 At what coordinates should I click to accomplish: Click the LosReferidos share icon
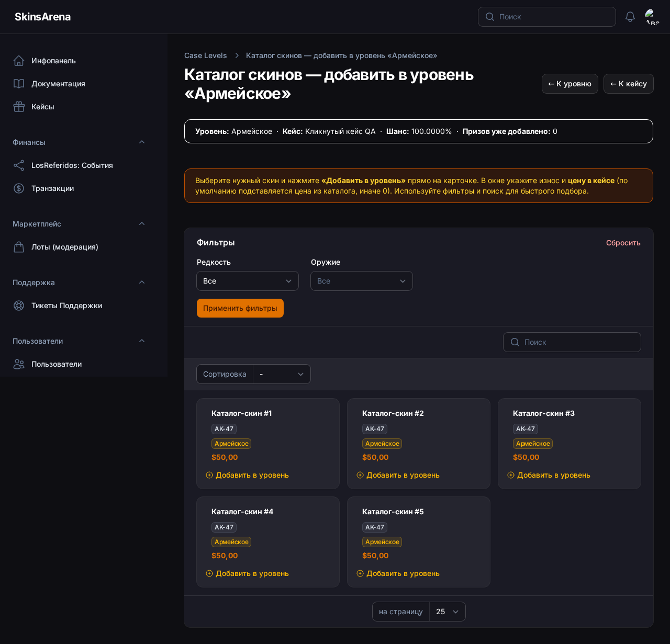tap(19, 165)
